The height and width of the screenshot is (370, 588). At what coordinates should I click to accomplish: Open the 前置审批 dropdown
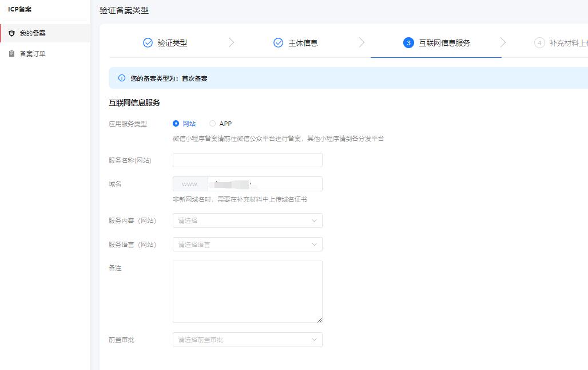point(248,340)
